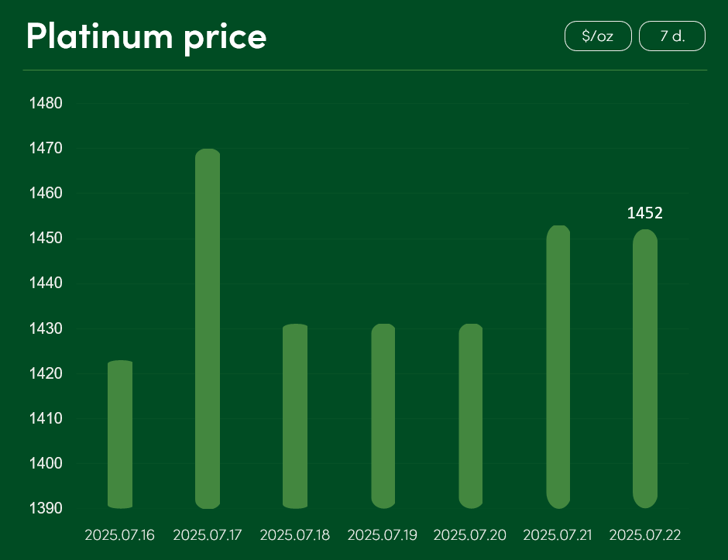Click the 2025.07.20 price bar

click(471, 416)
